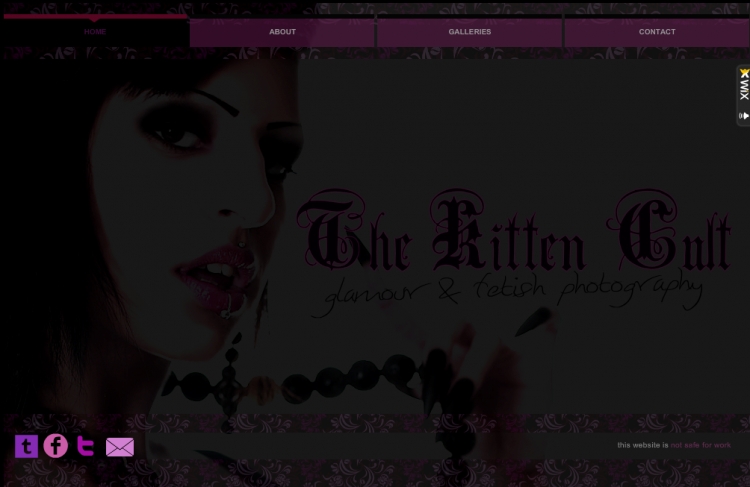Navigate to the CONTACT page
The image size is (750, 487).
pyautogui.click(x=657, y=32)
